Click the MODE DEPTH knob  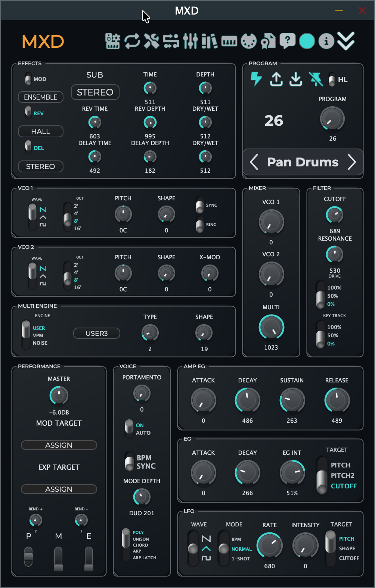(142, 497)
